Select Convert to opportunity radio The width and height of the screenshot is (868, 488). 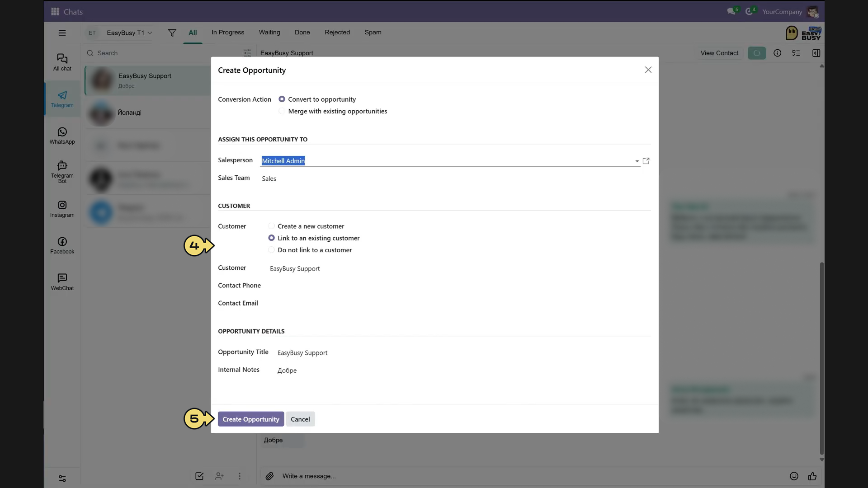282,99
